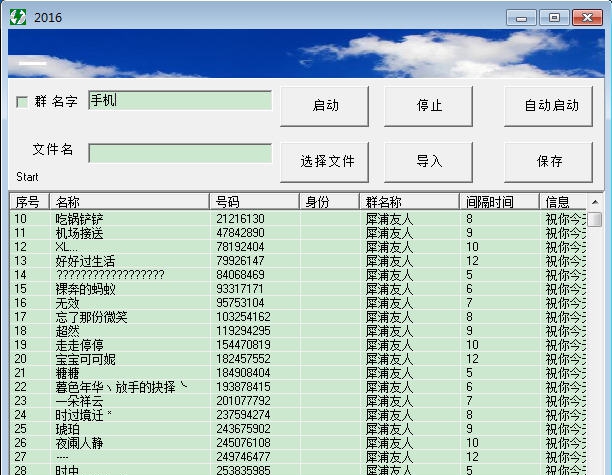
Task: Click number 243675902 in 号码 column
Action: pos(244,429)
